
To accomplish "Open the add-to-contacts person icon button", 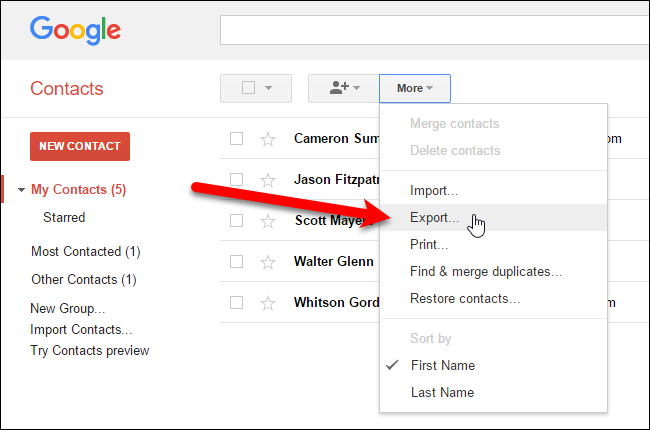I will click(x=344, y=88).
